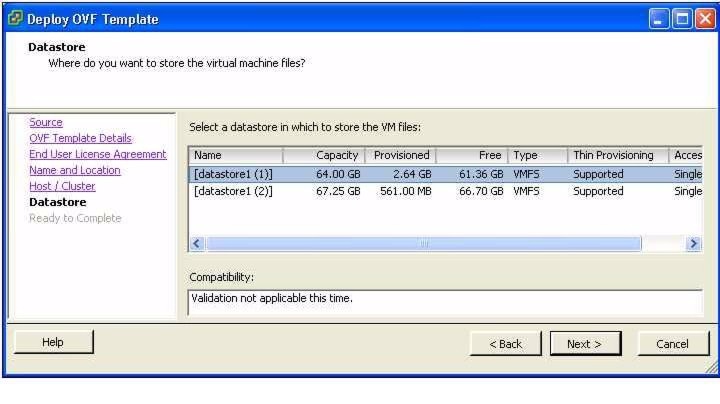
Task: Click the 67.25 GB capacity cell
Action: (x=338, y=191)
